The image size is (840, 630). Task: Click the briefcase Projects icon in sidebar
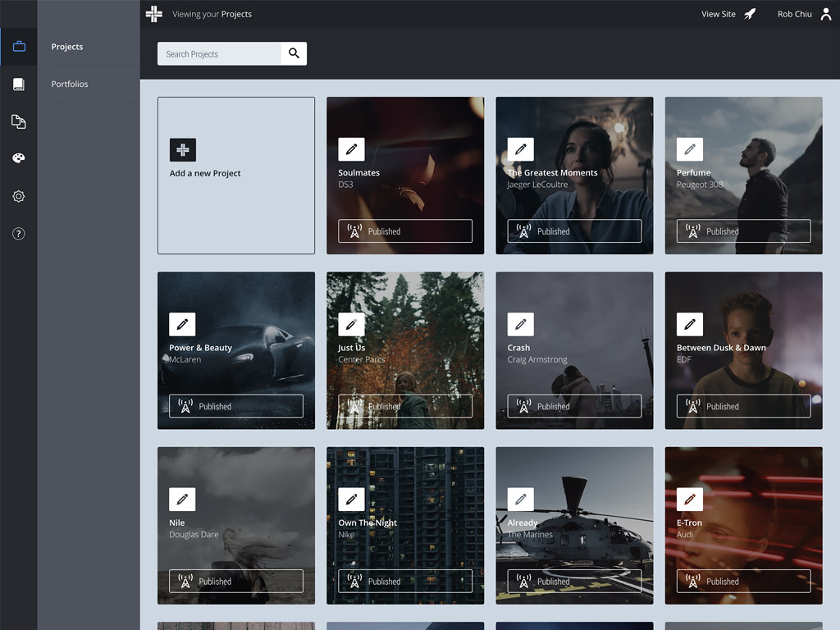coord(19,47)
